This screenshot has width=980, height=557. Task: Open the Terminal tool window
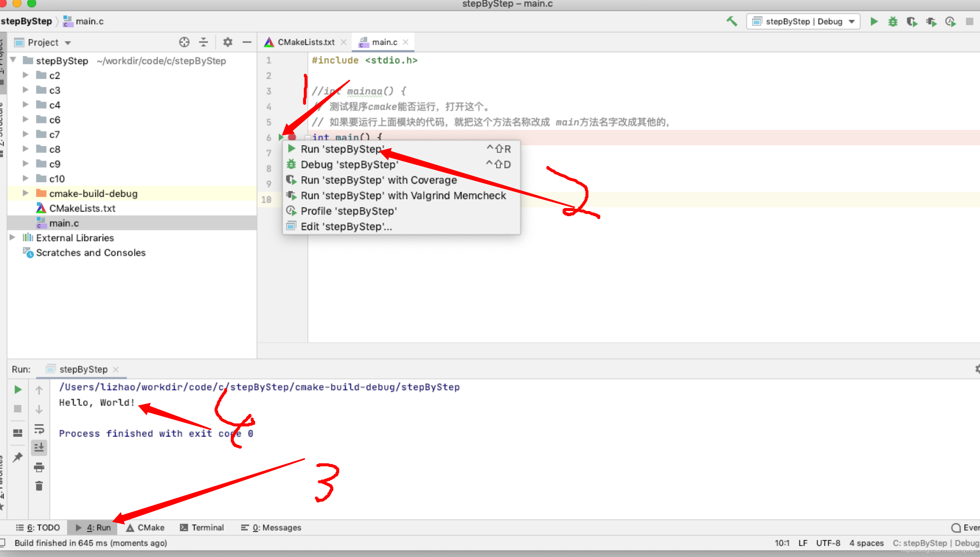(x=202, y=527)
